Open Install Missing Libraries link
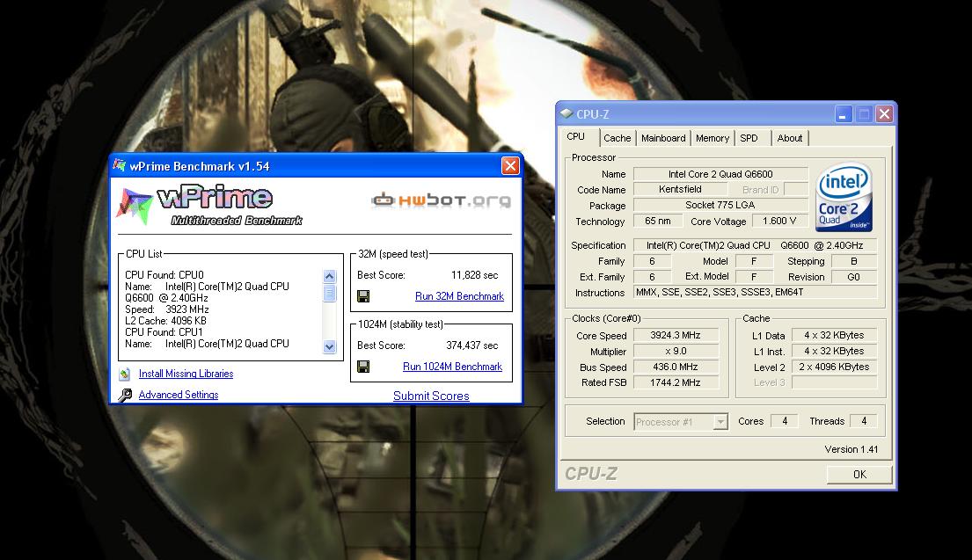The width and height of the screenshot is (972, 560). pos(186,374)
